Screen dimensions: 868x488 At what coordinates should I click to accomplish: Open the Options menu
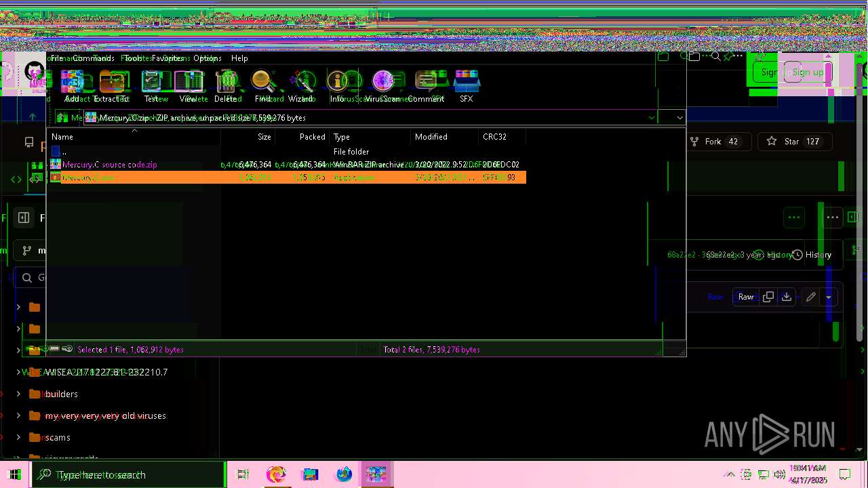(x=208, y=58)
